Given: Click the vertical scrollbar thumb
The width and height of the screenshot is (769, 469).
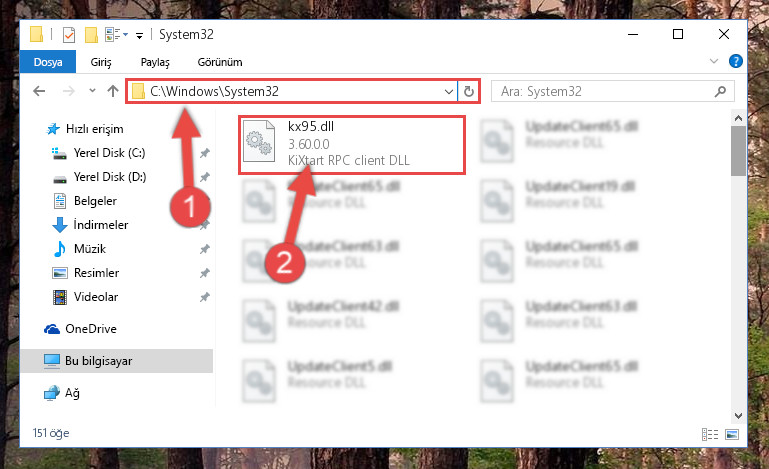Looking at the screenshot, I should pos(738,151).
